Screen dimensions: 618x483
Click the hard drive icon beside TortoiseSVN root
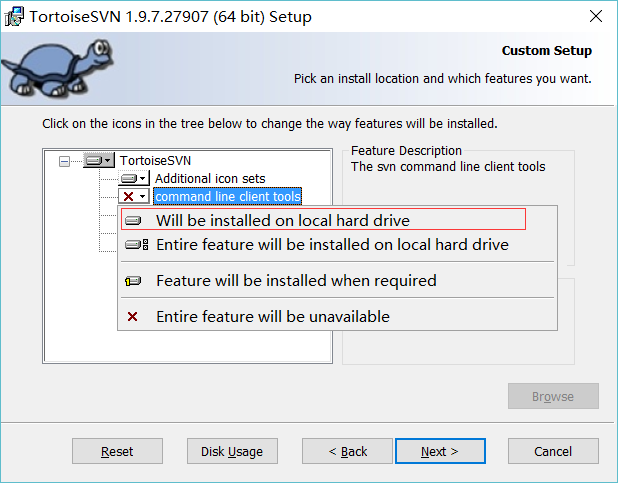[x=94, y=160]
